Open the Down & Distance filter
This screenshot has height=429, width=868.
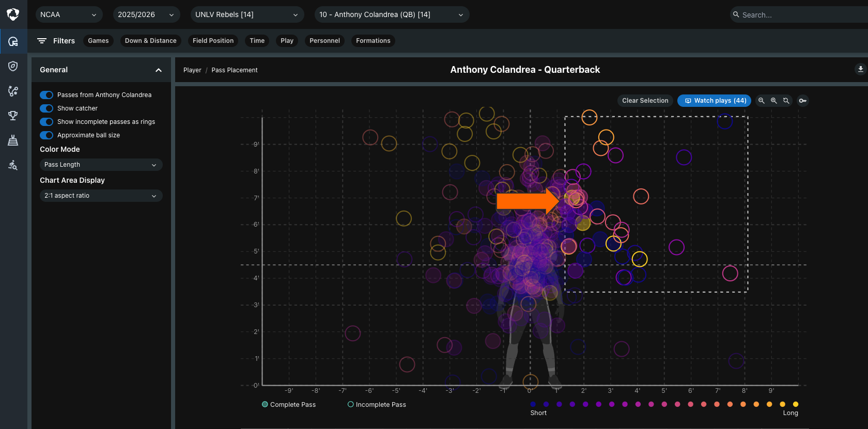tap(150, 41)
